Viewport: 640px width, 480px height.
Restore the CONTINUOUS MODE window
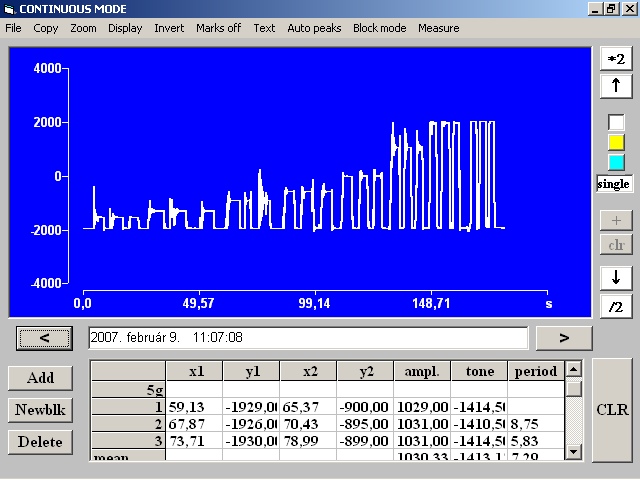[x=612, y=9]
